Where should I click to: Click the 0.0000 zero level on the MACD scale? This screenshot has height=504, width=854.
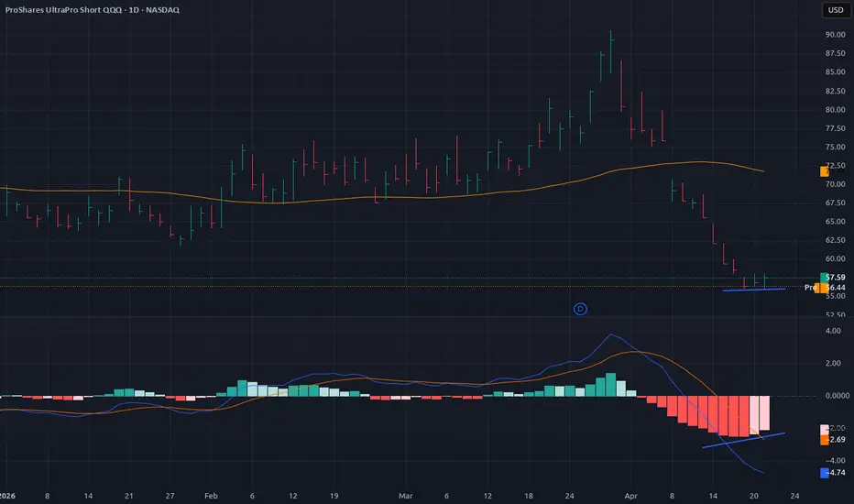click(x=838, y=396)
